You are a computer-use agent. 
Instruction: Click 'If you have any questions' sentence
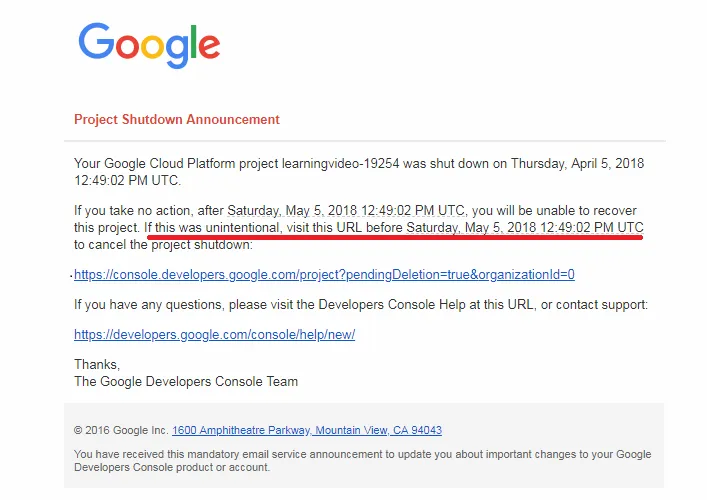point(361,305)
